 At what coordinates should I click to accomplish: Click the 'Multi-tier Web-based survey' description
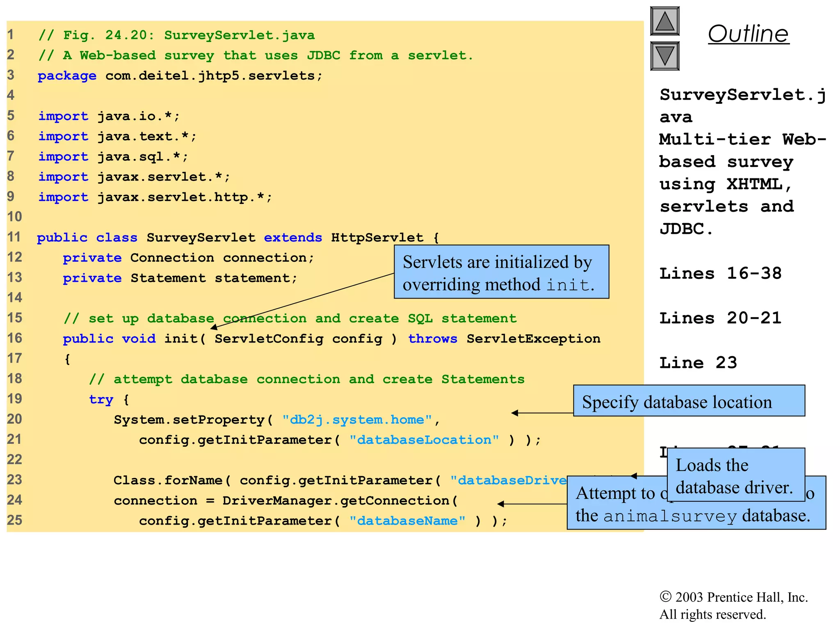742,184
